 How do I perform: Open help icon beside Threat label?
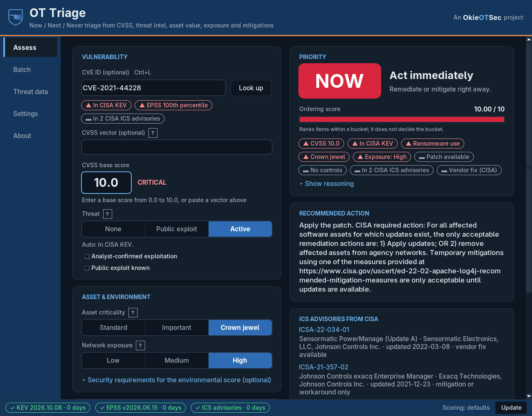108,214
